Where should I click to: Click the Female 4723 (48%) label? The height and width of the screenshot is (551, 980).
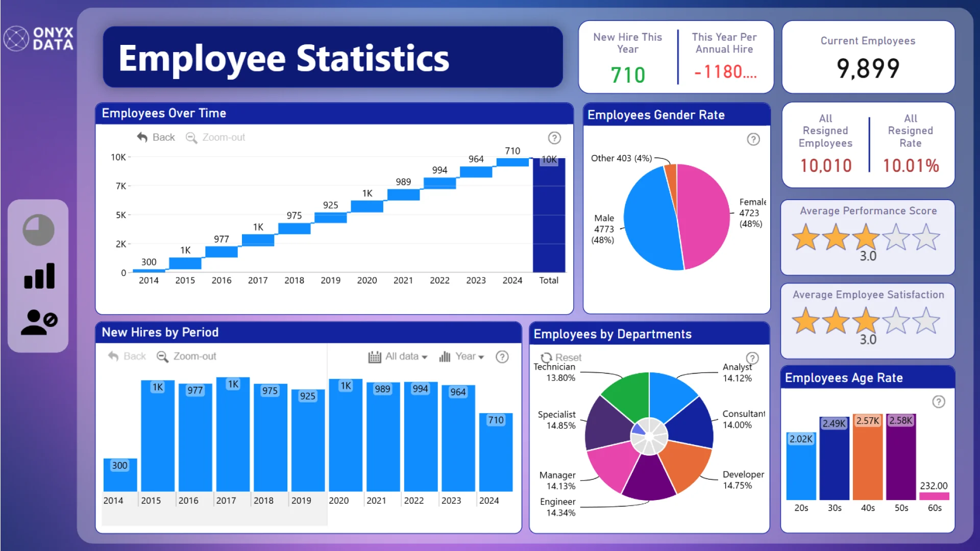coord(752,213)
